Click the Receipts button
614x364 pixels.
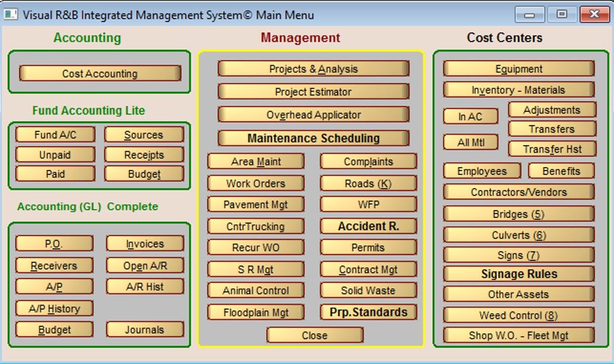coord(144,155)
